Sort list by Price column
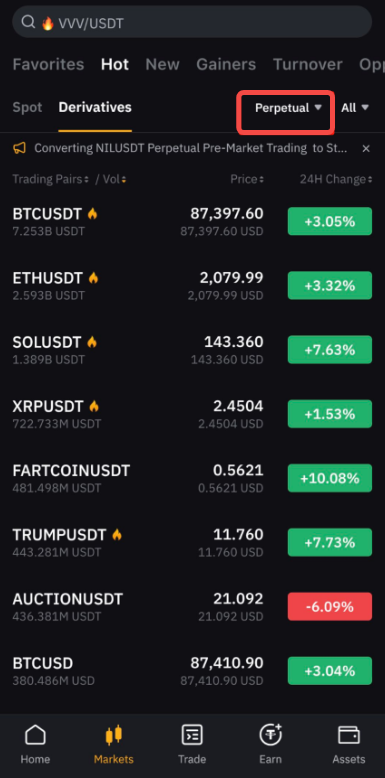The height and width of the screenshot is (778, 385). pyautogui.click(x=247, y=179)
